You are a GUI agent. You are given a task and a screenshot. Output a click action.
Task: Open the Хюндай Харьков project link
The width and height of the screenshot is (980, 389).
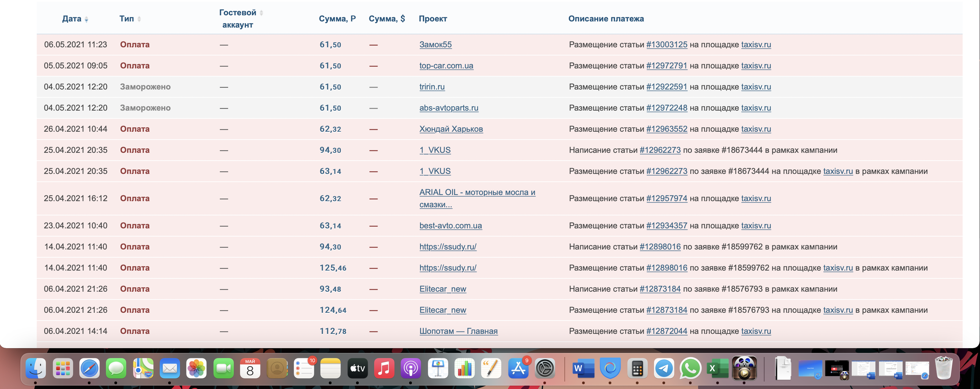pos(451,129)
